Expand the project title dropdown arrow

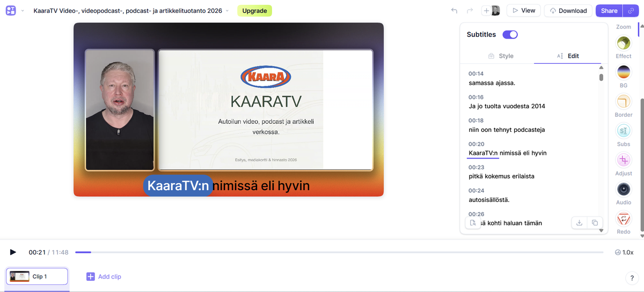(x=227, y=11)
